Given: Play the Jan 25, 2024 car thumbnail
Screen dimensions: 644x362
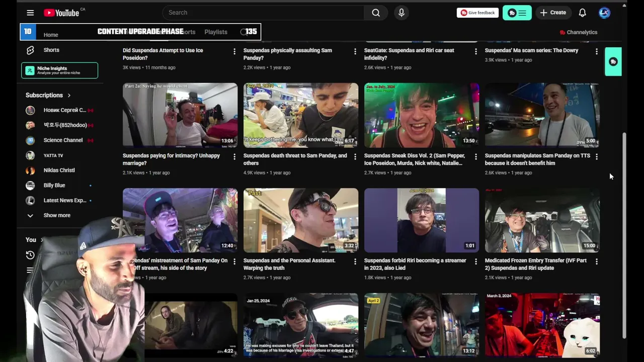Looking at the screenshot, I should 301,325.
